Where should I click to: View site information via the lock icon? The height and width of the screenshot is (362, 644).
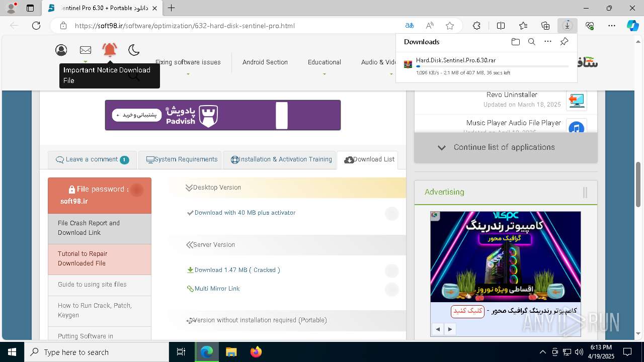(63, 26)
